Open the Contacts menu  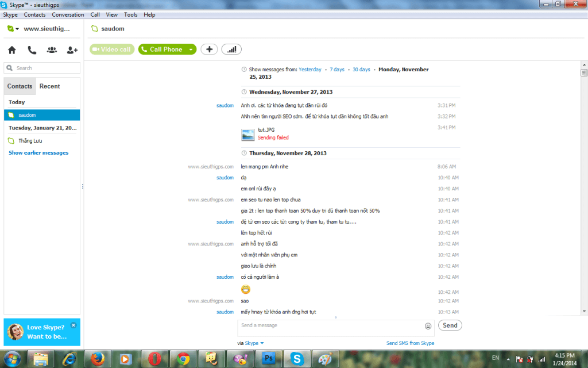[x=34, y=14]
